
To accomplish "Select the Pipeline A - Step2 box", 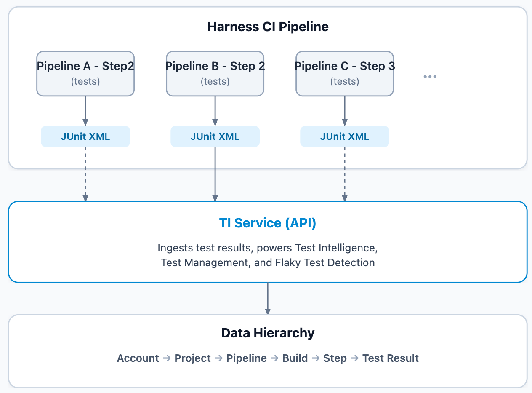I will click(85, 74).
